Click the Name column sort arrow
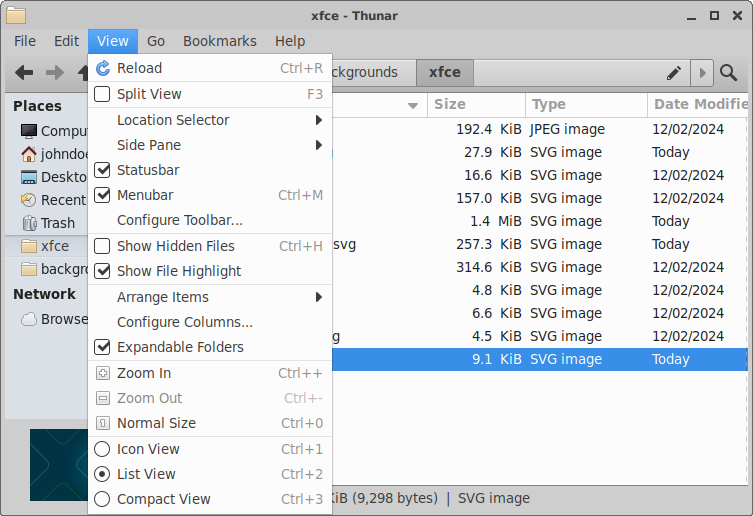 [413, 106]
